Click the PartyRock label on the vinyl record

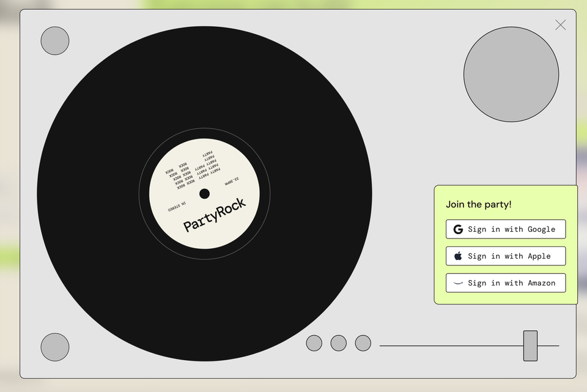click(214, 214)
